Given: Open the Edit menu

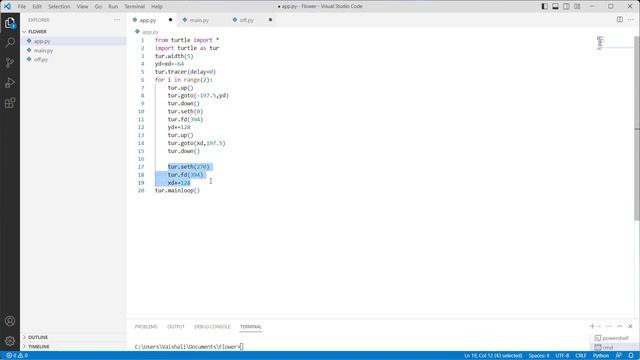Looking at the screenshot, I should (x=37, y=7).
